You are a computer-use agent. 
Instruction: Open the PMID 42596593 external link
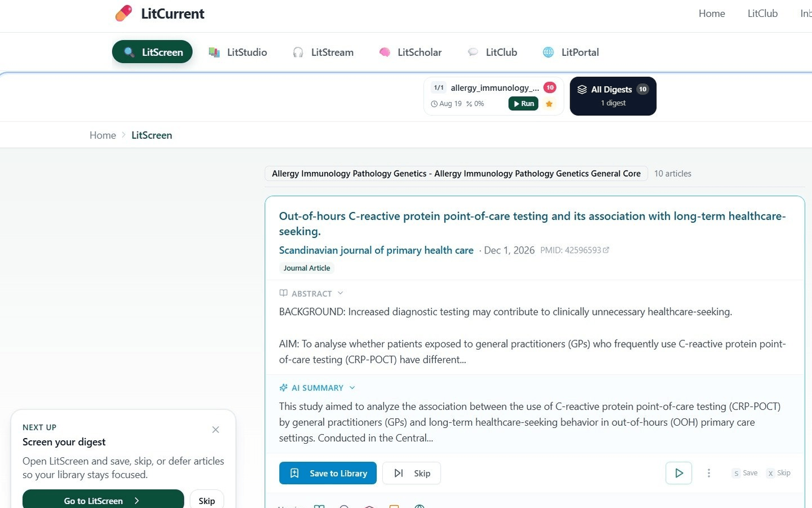tap(575, 250)
